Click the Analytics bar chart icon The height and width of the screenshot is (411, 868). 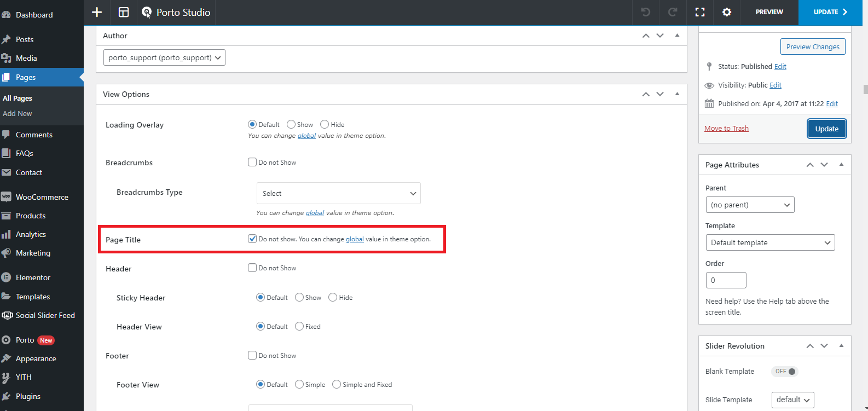point(6,234)
